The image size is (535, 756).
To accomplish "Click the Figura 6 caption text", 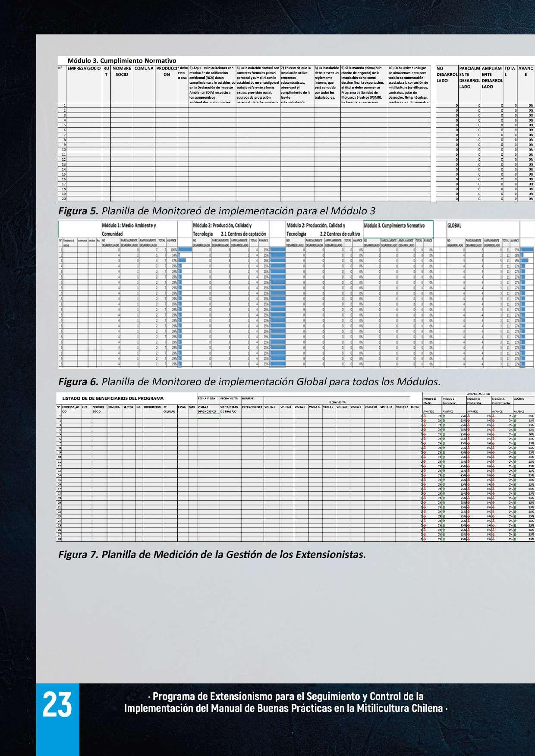I will pyautogui.click(x=249, y=382).
